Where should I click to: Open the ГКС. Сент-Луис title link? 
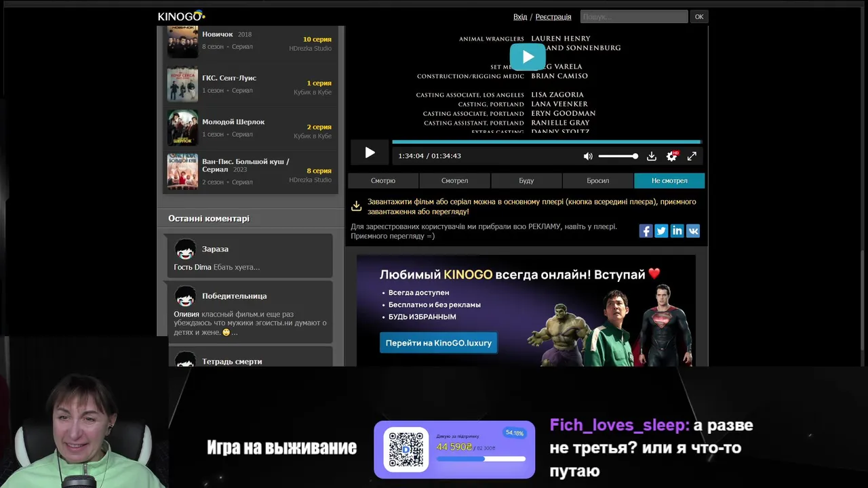coord(229,78)
